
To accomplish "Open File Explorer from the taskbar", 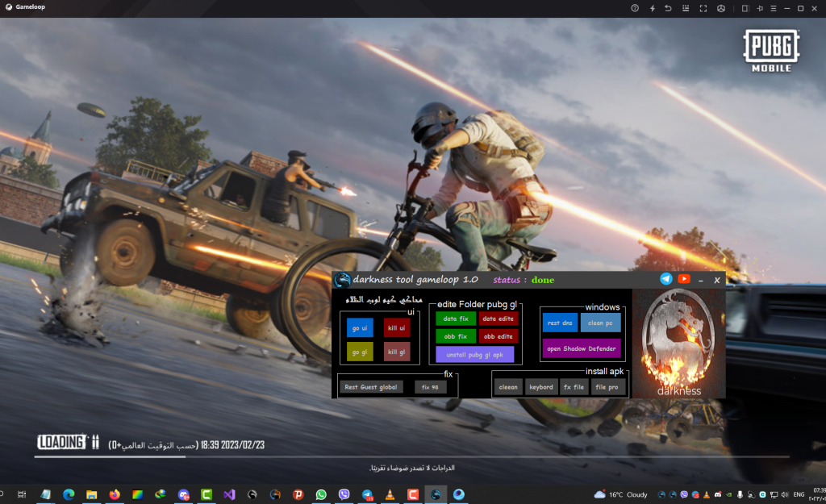I will [x=92, y=494].
